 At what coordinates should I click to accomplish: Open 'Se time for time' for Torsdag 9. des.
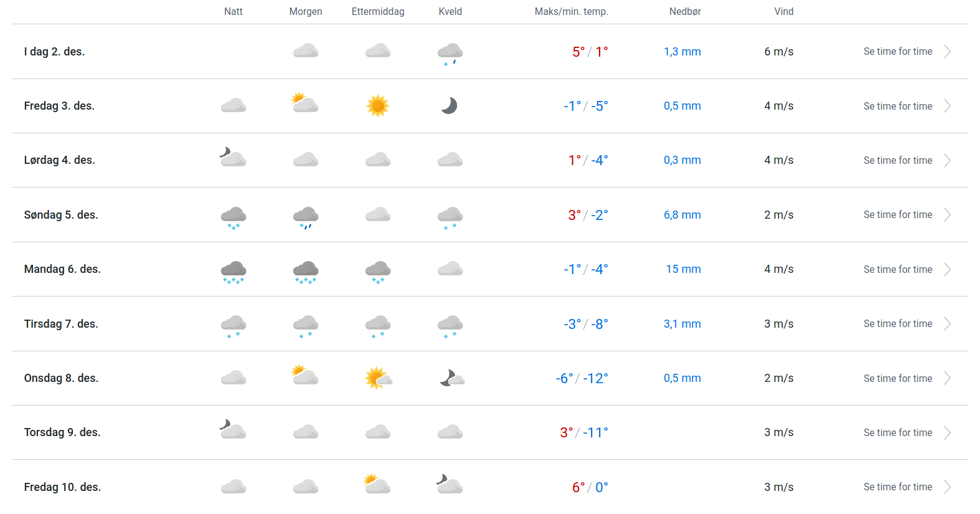pyautogui.click(x=898, y=432)
